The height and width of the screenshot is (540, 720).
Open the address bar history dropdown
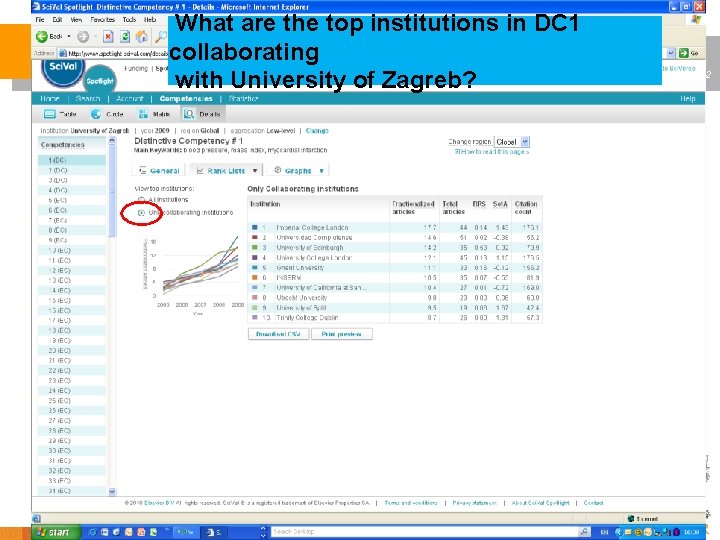pyautogui.click(x=670, y=53)
